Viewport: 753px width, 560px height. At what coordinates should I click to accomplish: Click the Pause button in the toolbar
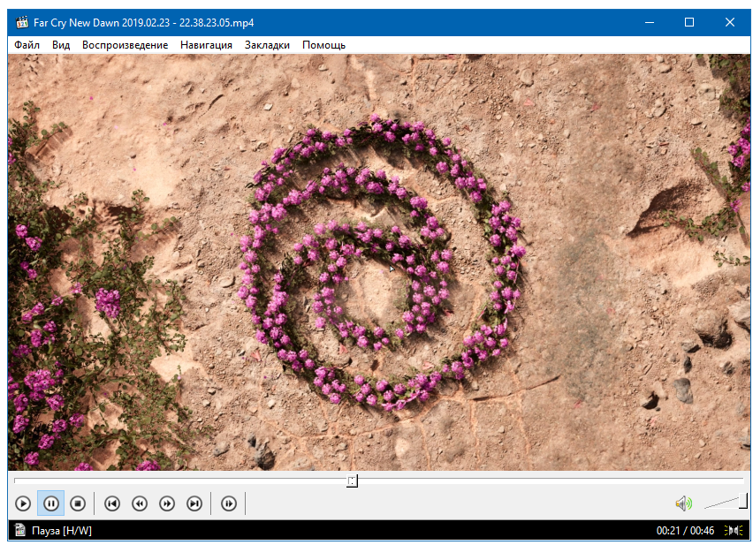click(51, 503)
